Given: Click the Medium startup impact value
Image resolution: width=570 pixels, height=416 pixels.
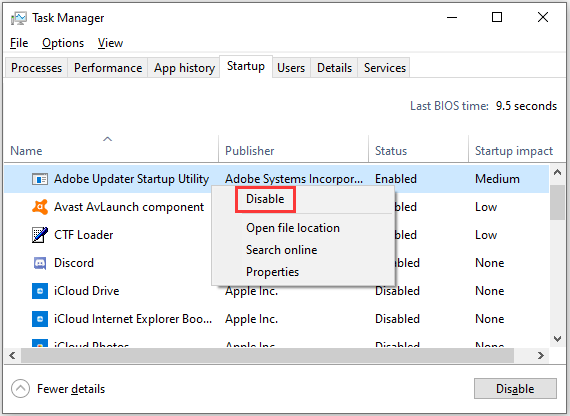Looking at the screenshot, I should [x=497, y=179].
